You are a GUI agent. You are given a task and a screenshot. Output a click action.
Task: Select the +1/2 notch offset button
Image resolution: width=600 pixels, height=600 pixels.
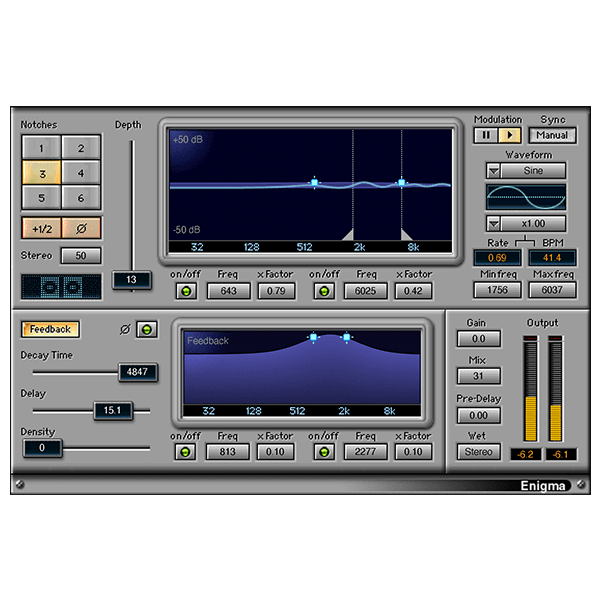point(41,228)
